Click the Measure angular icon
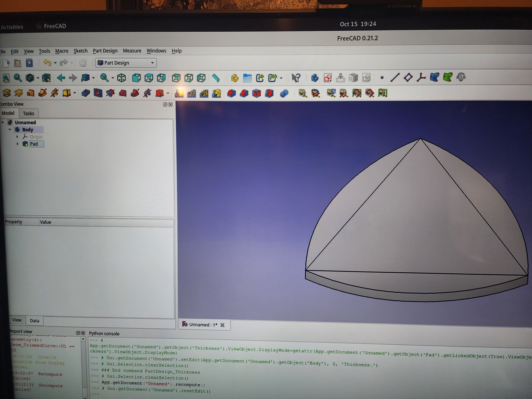This screenshot has height=399, width=532. [316, 93]
